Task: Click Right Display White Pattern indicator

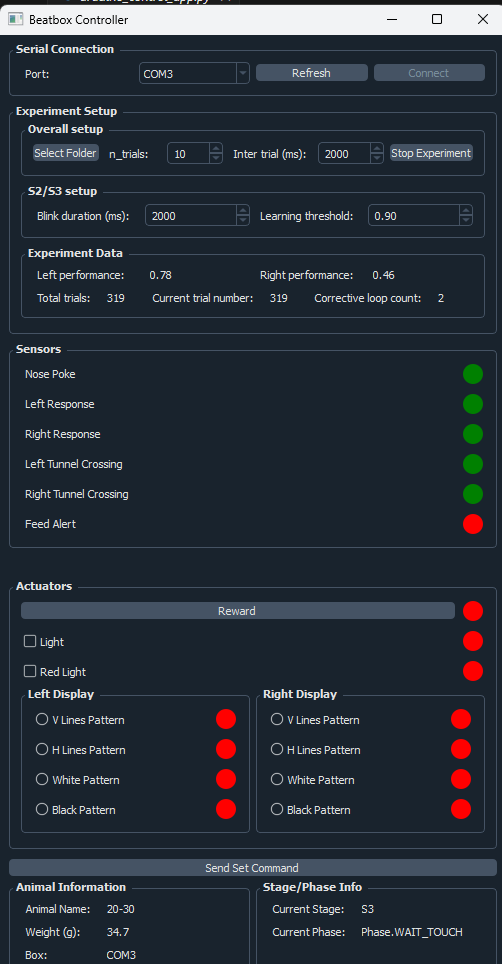Action: point(461,780)
